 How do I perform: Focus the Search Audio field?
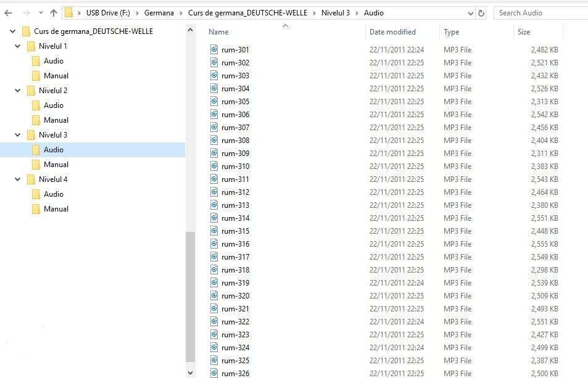tap(540, 13)
